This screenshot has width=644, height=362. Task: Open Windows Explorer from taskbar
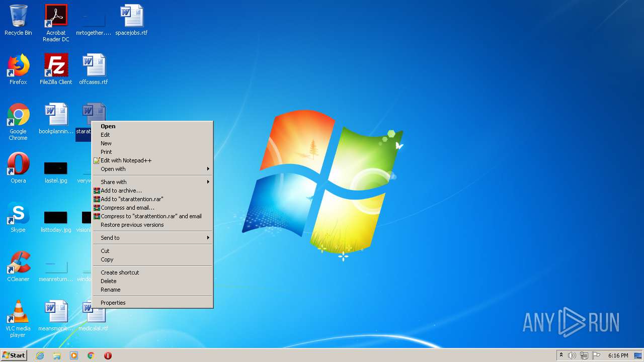pos(57,355)
